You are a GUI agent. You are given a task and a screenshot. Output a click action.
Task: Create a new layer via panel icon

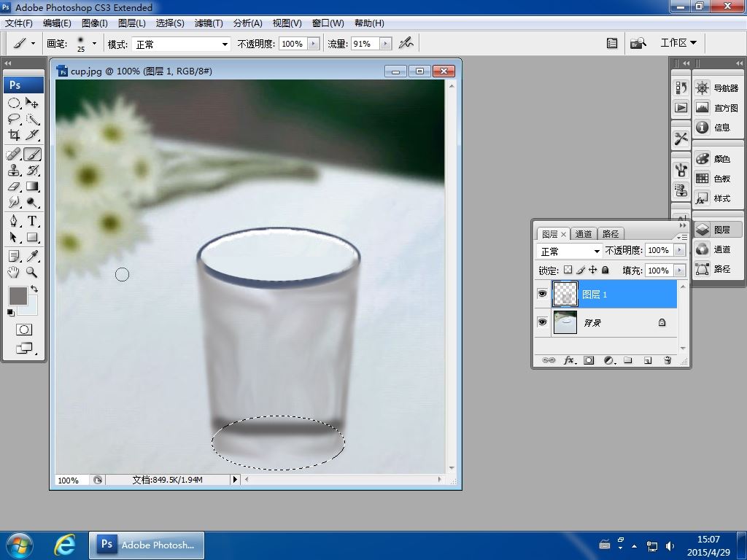click(647, 360)
